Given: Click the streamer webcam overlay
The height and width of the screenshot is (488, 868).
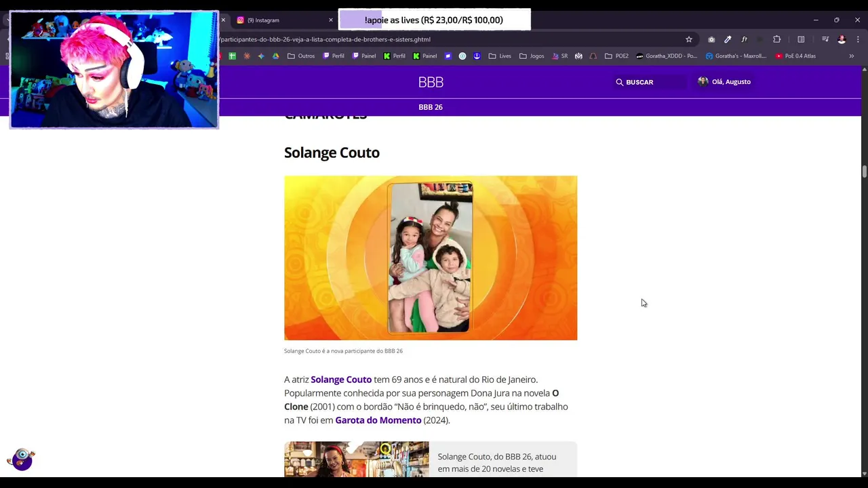Looking at the screenshot, I should [x=114, y=69].
